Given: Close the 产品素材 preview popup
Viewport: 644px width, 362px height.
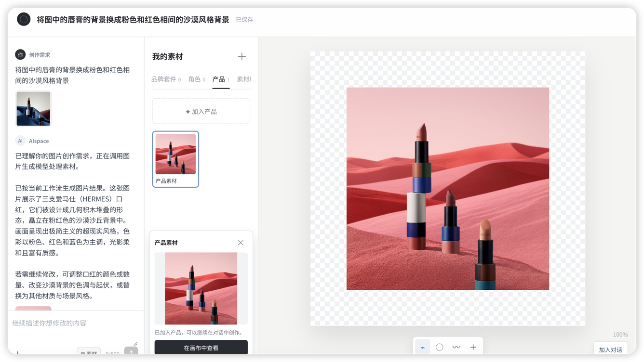Looking at the screenshot, I should tap(241, 243).
